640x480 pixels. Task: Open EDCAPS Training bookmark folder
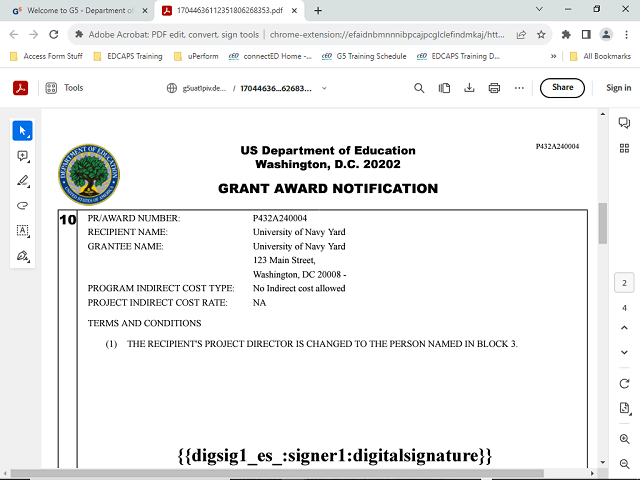point(128,56)
